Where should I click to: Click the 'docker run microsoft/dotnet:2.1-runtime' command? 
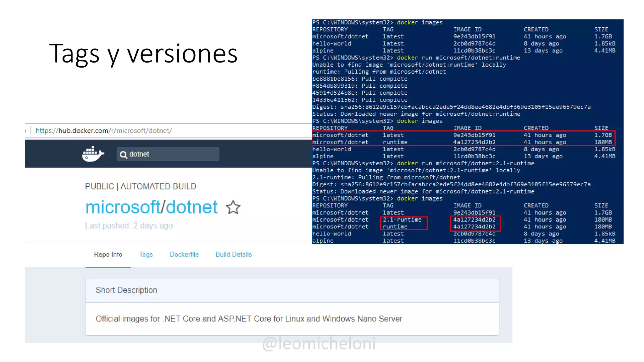pos(465,163)
